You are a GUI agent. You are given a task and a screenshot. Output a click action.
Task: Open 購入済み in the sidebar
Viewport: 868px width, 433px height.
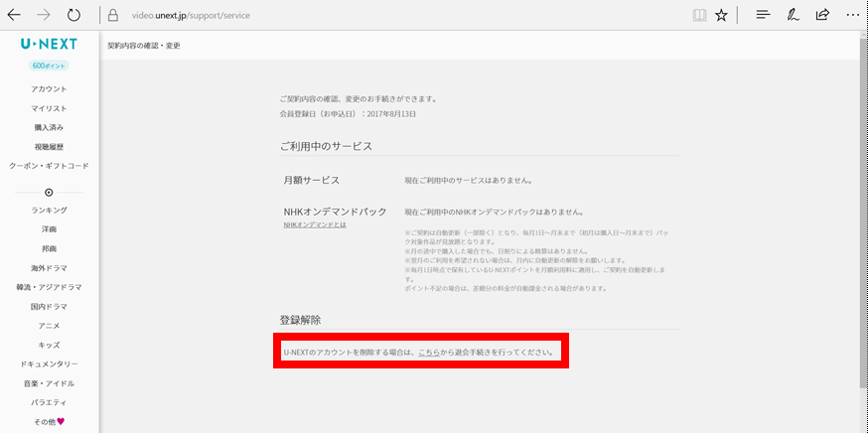(x=49, y=127)
